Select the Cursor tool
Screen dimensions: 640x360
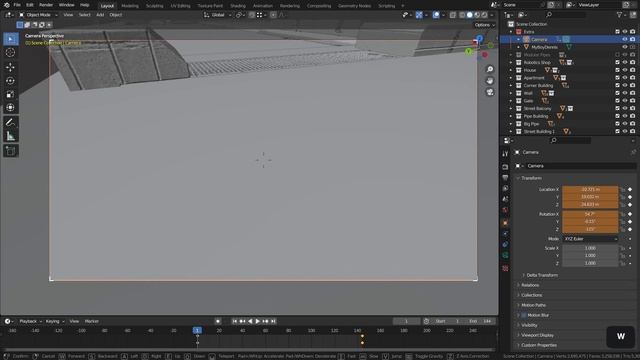coord(11,53)
